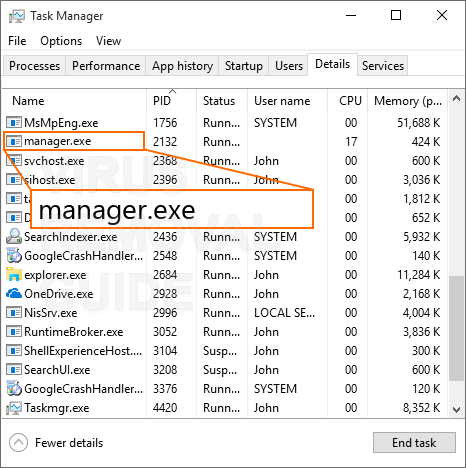The height and width of the screenshot is (468, 466).
Task: Switch to the Performance tab
Action: point(106,66)
